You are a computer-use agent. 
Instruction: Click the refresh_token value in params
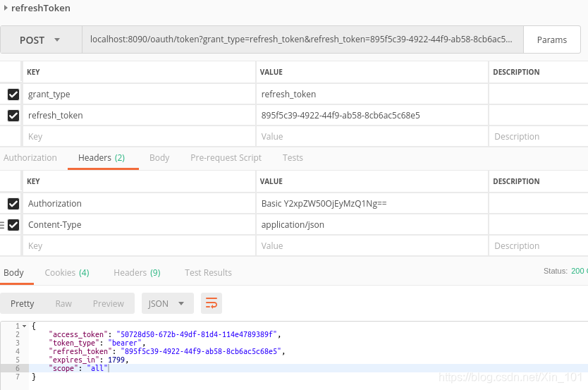[341, 116]
